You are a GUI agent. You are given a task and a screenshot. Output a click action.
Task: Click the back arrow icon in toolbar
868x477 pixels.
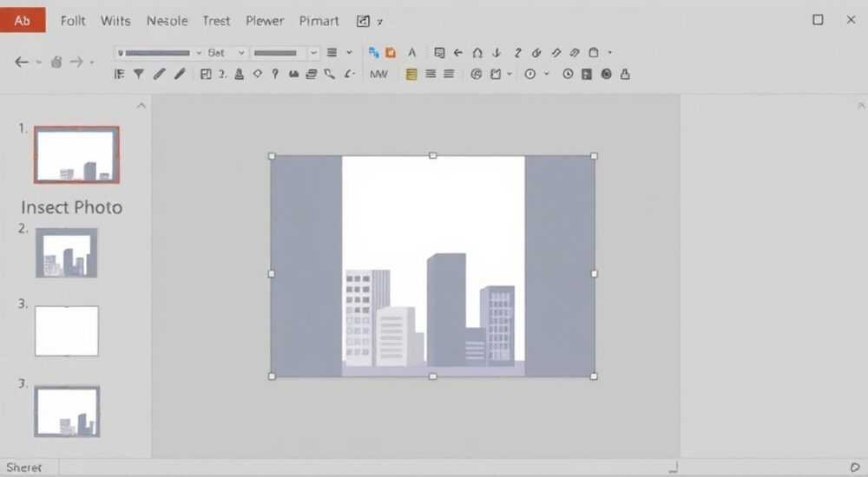click(x=22, y=62)
